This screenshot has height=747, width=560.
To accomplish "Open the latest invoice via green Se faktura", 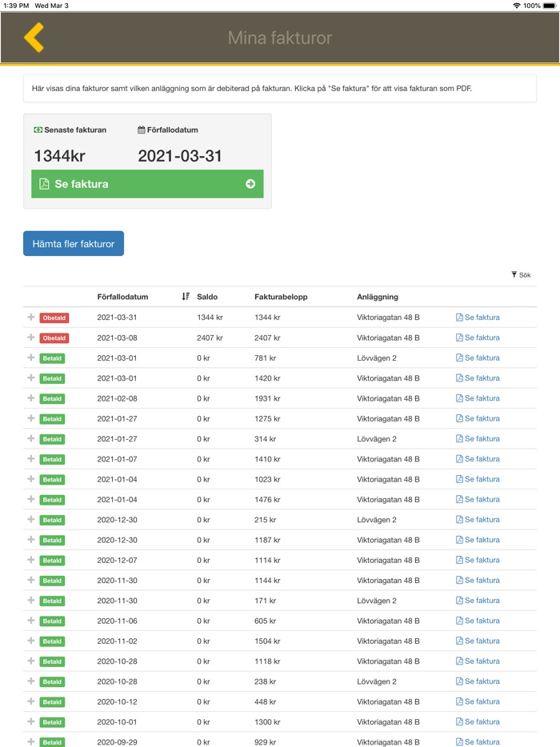I will coord(147,184).
